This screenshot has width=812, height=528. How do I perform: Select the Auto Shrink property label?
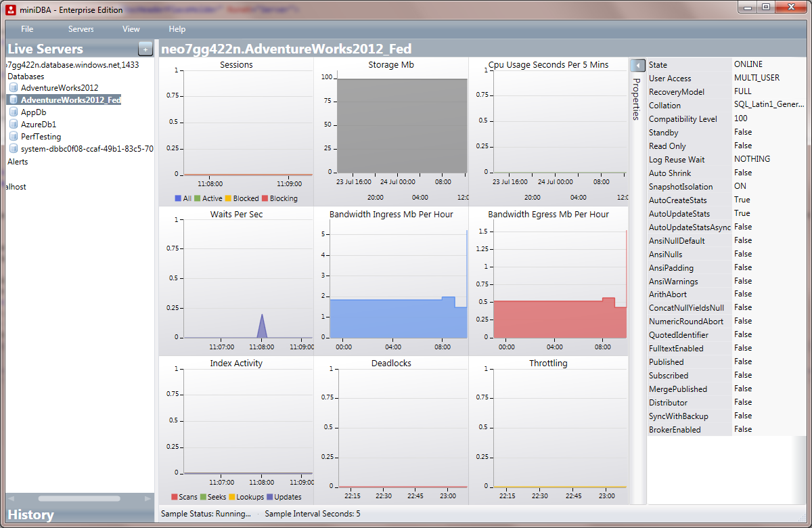pyautogui.click(x=670, y=173)
